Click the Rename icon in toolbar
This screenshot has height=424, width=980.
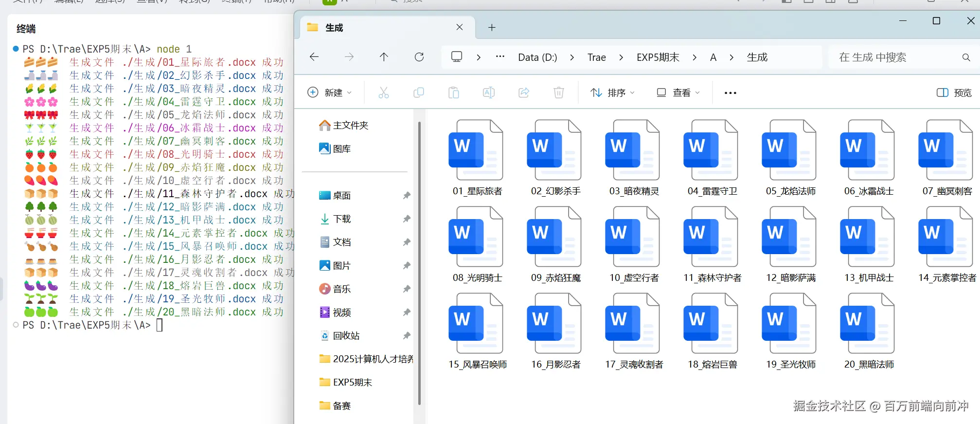click(489, 92)
